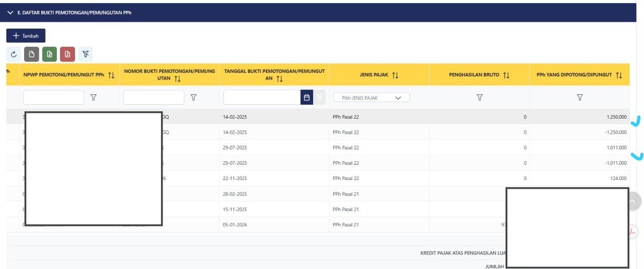Click the refresh icon in the toolbar
Viewport: 644px width, 269px height.
click(14, 54)
